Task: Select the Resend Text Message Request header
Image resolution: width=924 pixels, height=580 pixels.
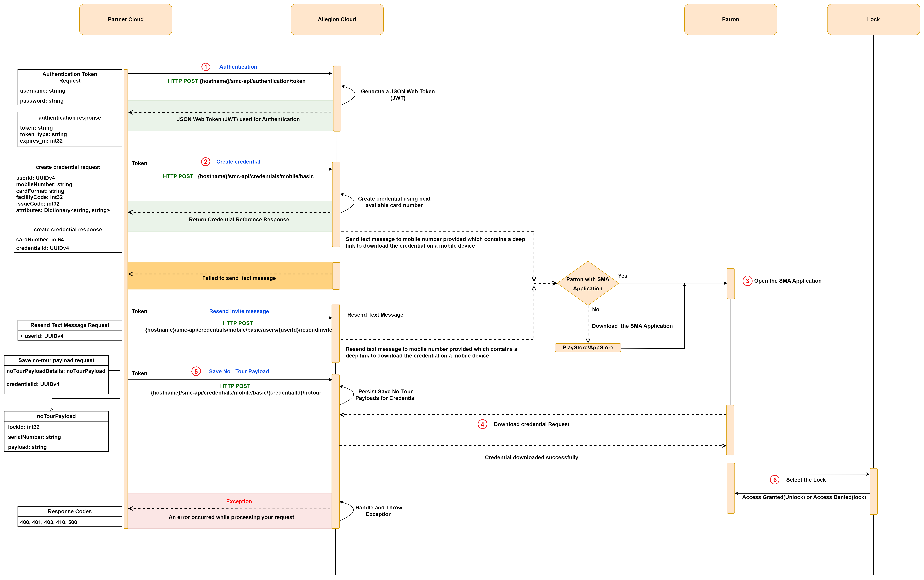Action: click(70, 325)
